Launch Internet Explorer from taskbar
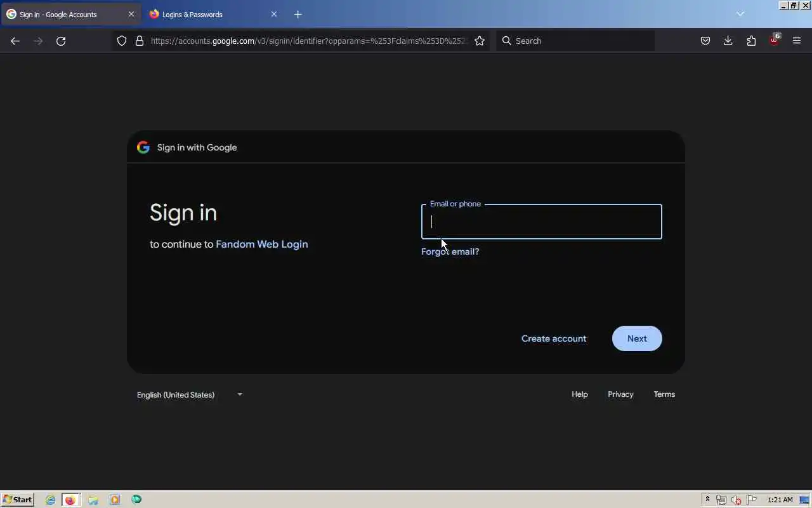The image size is (812, 508). [50, 500]
